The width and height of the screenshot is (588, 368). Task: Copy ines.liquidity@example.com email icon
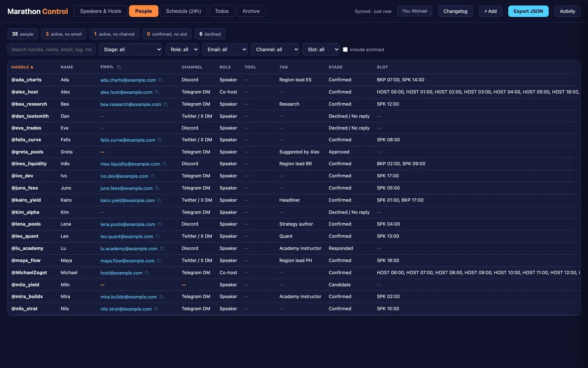[x=165, y=164]
